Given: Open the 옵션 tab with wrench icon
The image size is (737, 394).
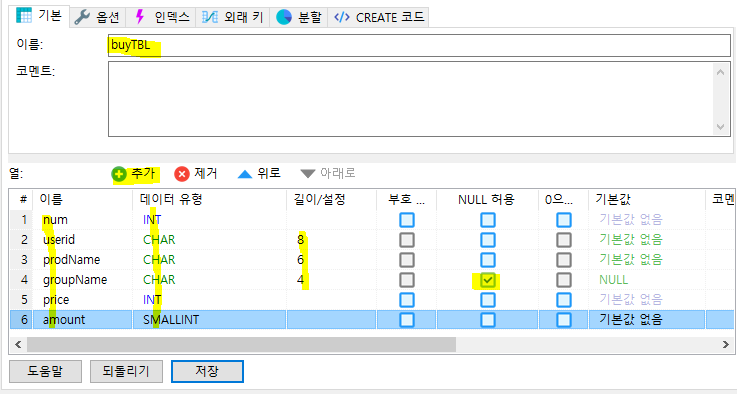Looking at the screenshot, I should coord(97,17).
